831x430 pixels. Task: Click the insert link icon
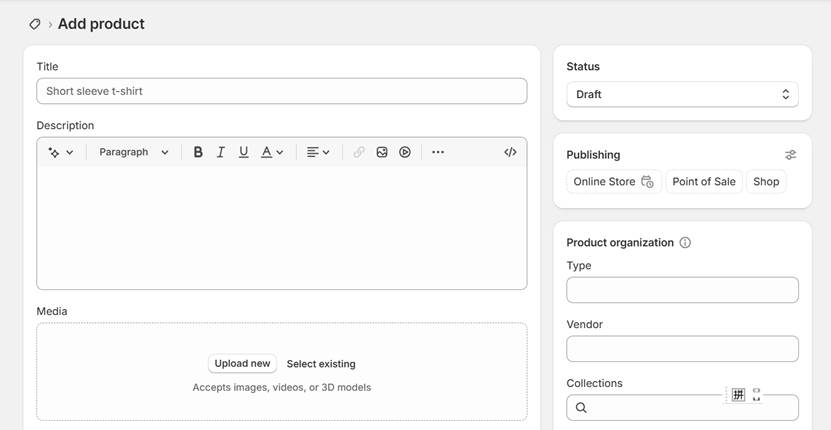click(x=359, y=152)
